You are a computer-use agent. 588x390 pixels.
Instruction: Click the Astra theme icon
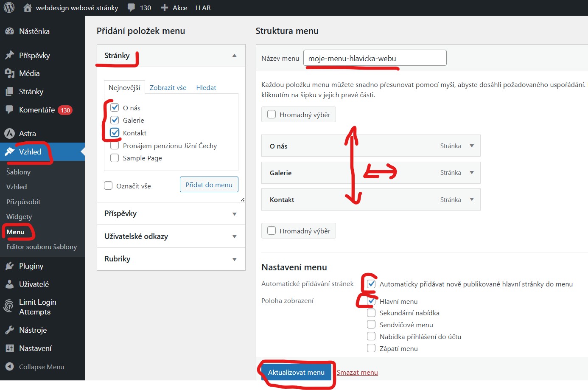coord(10,133)
